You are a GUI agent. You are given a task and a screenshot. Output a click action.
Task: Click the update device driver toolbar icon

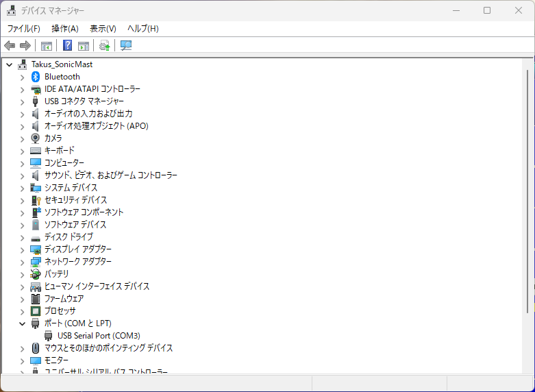click(105, 46)
